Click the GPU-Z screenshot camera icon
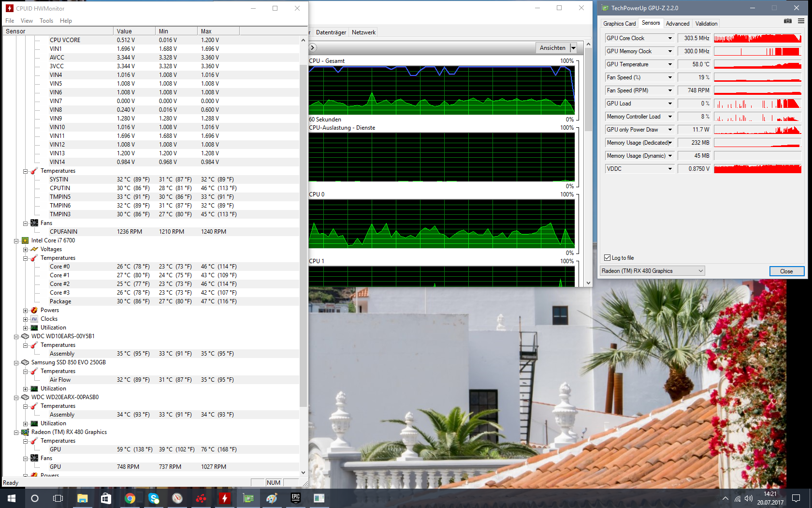This screenshot has width=812, height=508. (788, 21)
